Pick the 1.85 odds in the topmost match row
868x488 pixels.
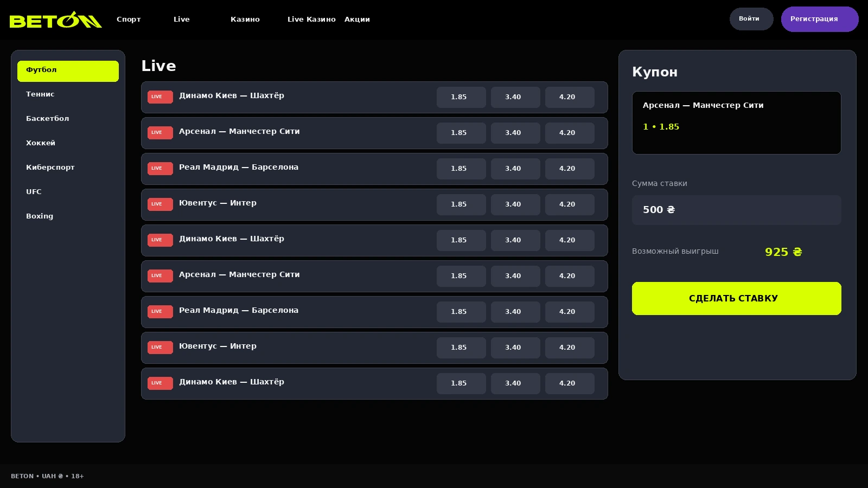(x=461, y=97)
